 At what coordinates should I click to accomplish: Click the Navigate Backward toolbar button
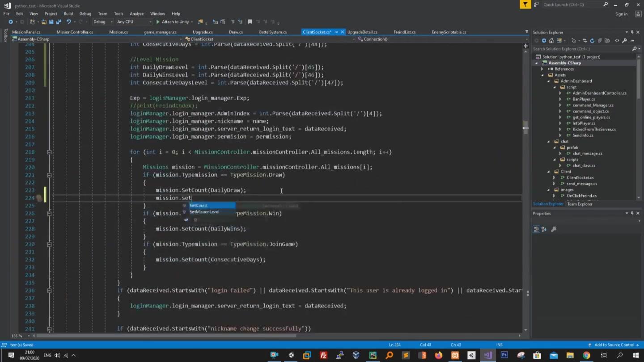(x=11, y=22)
